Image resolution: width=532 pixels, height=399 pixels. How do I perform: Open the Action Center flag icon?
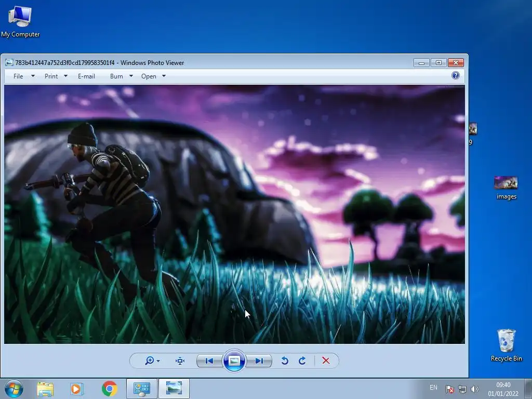point(450,389)
